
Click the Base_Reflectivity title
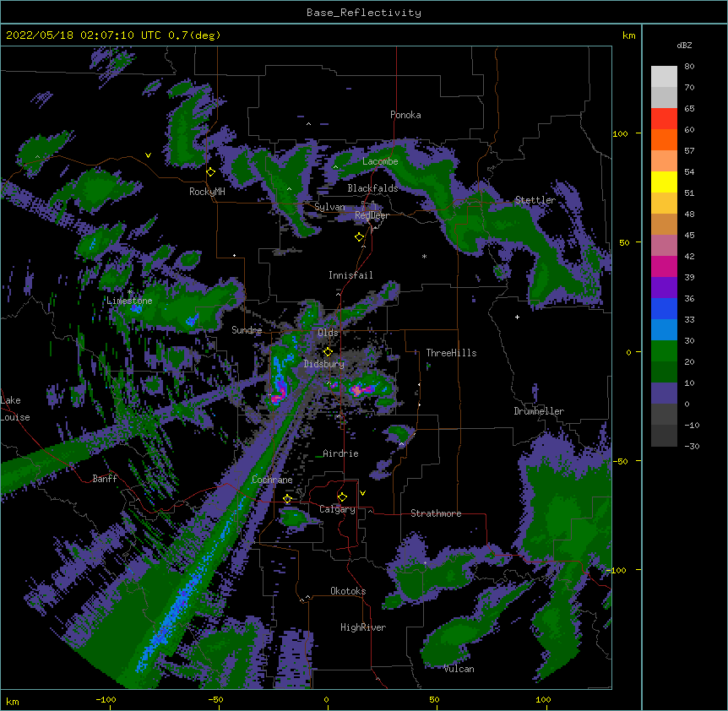[x=364, y=13]
